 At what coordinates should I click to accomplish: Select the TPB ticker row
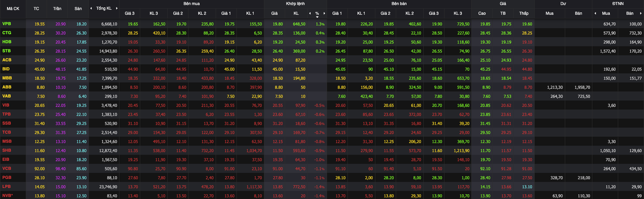click(x=322, y=114)
